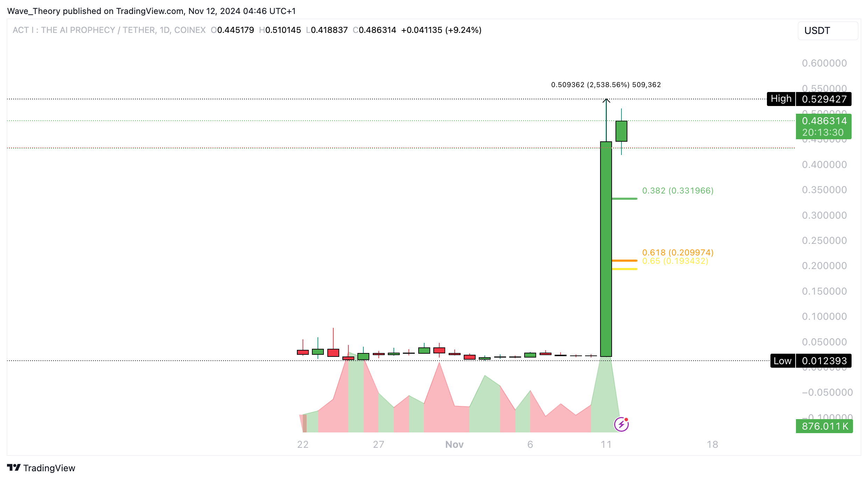This screenshot has width=868, height=480.
Task: Select the yellow 0.65 Fibonacci line
Action: [625, 269]
